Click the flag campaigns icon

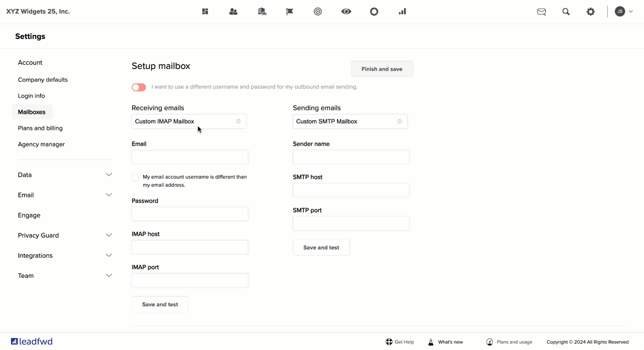pos(289,11)
